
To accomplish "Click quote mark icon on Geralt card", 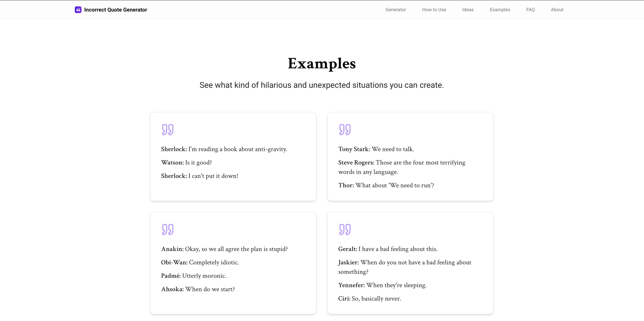I will pyautogui.click(x=345, y=229).
